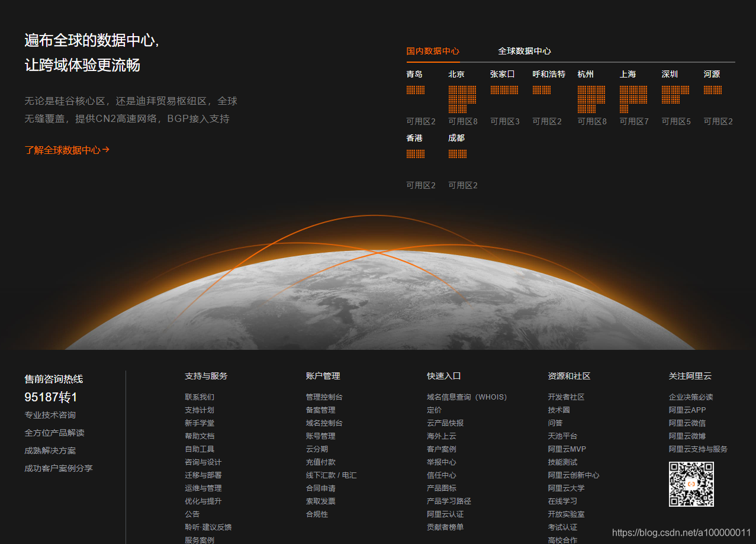Click the 深圳 data center dot grid
This screenshot has width=756, height=544.
pyautogui.click(x=675, y=95)
